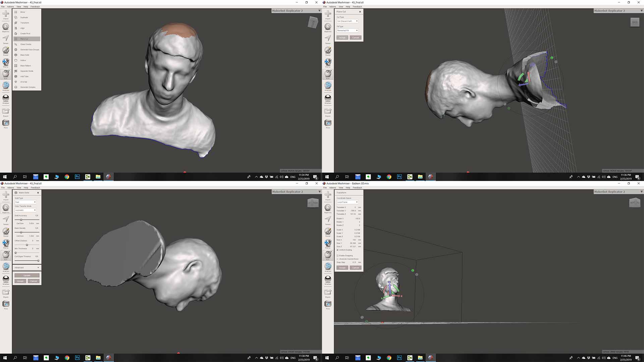The width and height of the screenshot is (644, 362).
Task: Open the Solid Type dropdown in Make Solid
Action: (x=25, y=202)
